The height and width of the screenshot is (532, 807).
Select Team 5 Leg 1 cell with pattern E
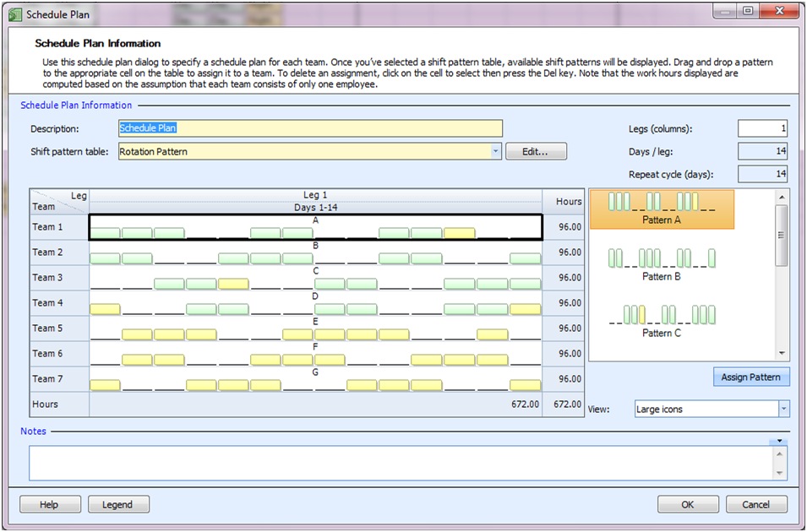315,328
